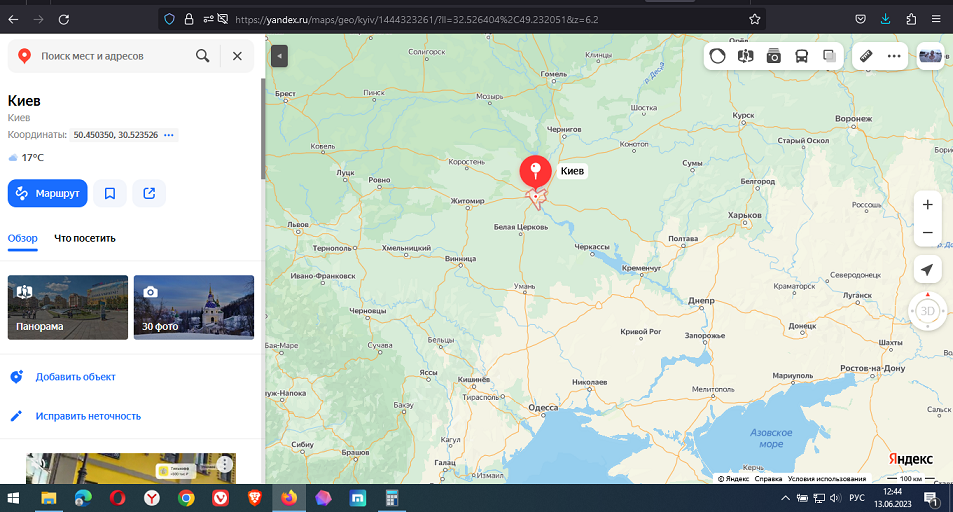The height and width of the screenshot is (512, 953).
Task: Toggle the photos layer camera icon
Action: click(773, 56)
